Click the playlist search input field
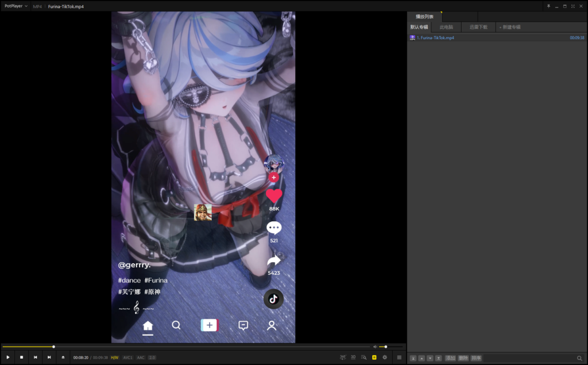Image resolution: width=588 pixels, height=365 pixels. click(x=529, y=358)
